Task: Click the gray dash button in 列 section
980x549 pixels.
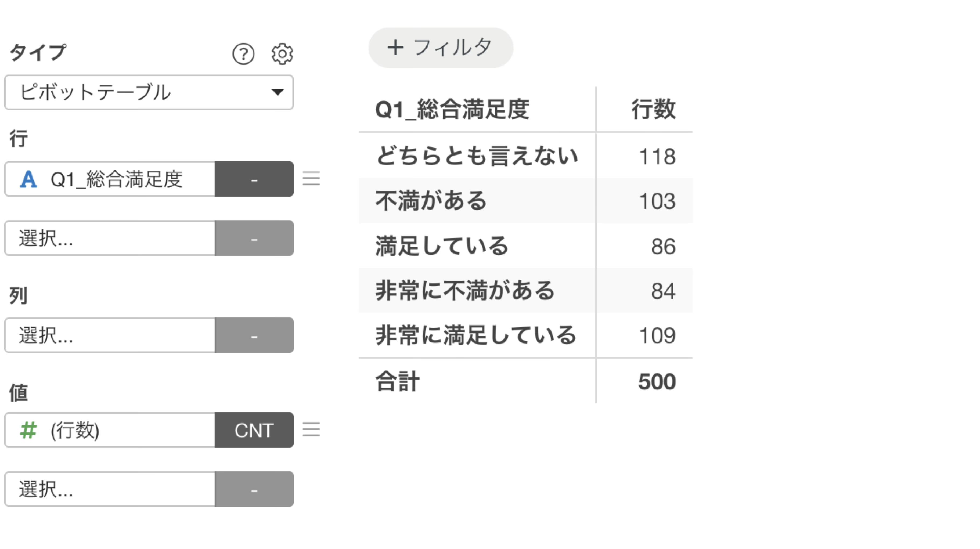Action: pyautogui.click(x=254, y=335)
